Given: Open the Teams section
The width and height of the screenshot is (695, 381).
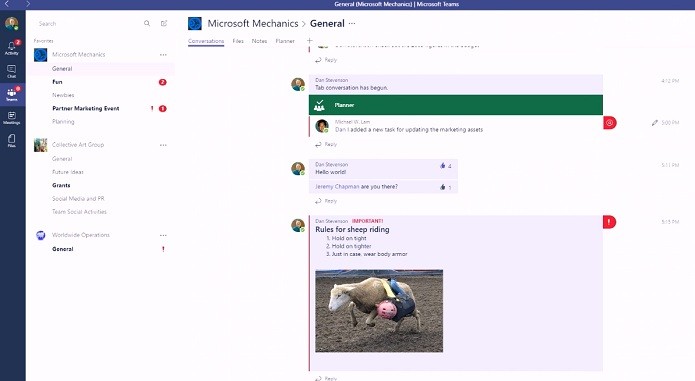Looking at the screenshot, I should click(12, 94).
